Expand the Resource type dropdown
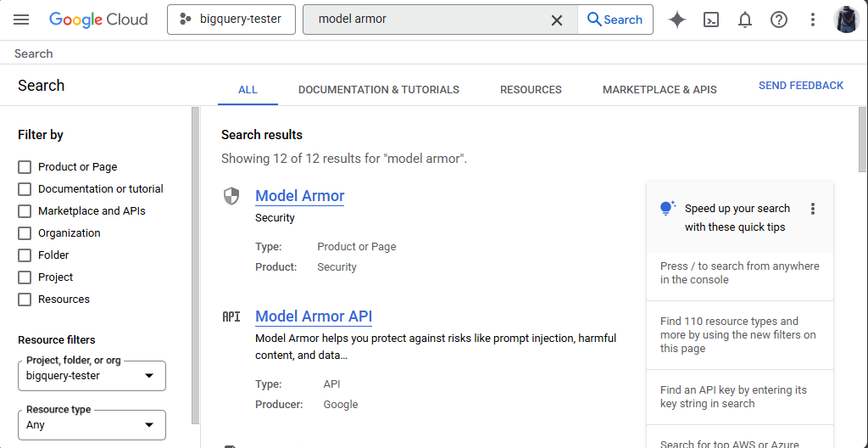This screenshot has width=868, height=448. pyautogui.click(x=92, y=425)
